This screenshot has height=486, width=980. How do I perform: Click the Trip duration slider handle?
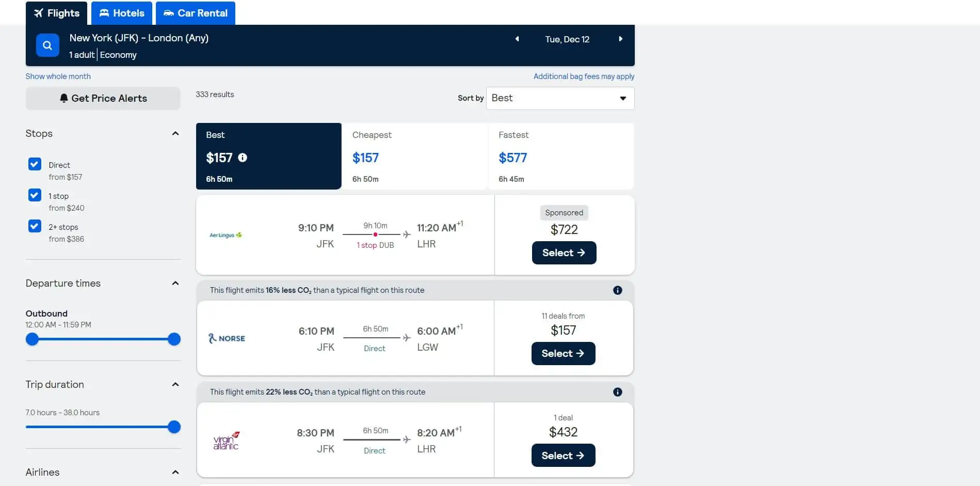[174, 427]
